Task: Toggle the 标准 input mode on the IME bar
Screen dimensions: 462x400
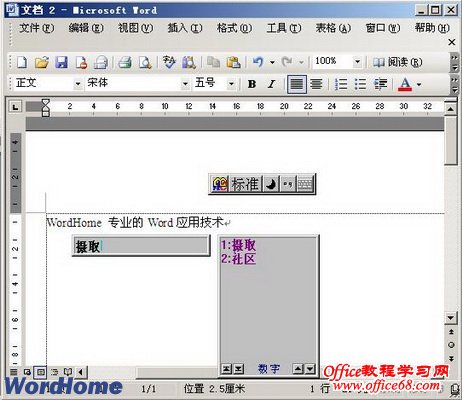Action: (245, 184)
